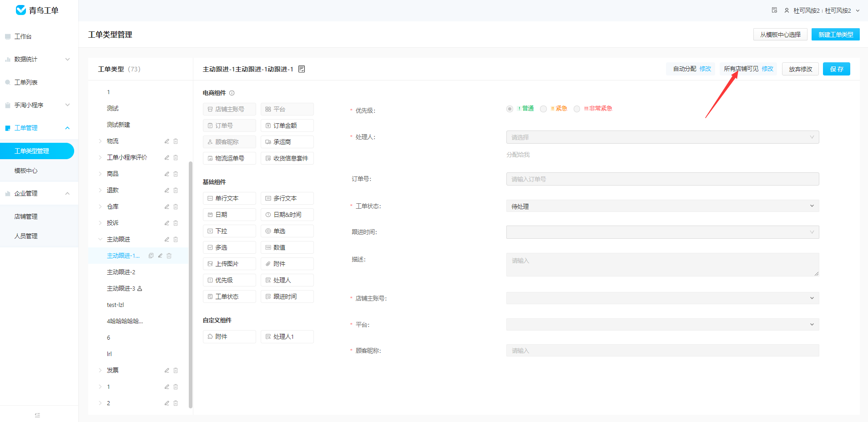Click edit pencil for 工单小程序评价
This screenshot has height=422, width=868.
coord(167,158)
